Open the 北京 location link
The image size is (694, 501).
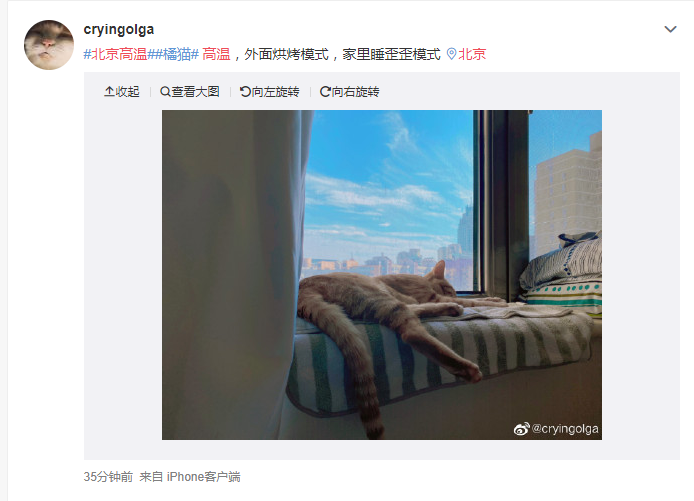(472, 54)
